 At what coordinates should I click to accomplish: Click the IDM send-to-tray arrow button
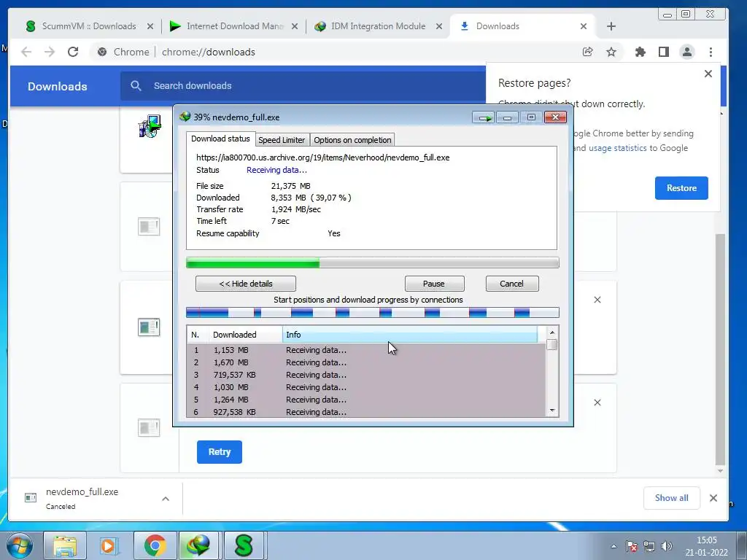(x=484, y=117)
